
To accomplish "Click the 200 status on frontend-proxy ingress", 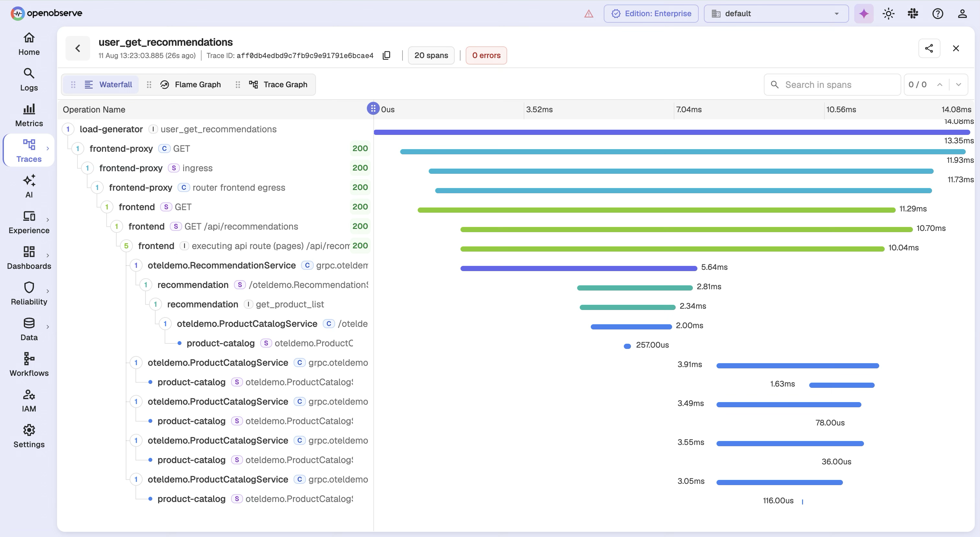I will [360, 168].
